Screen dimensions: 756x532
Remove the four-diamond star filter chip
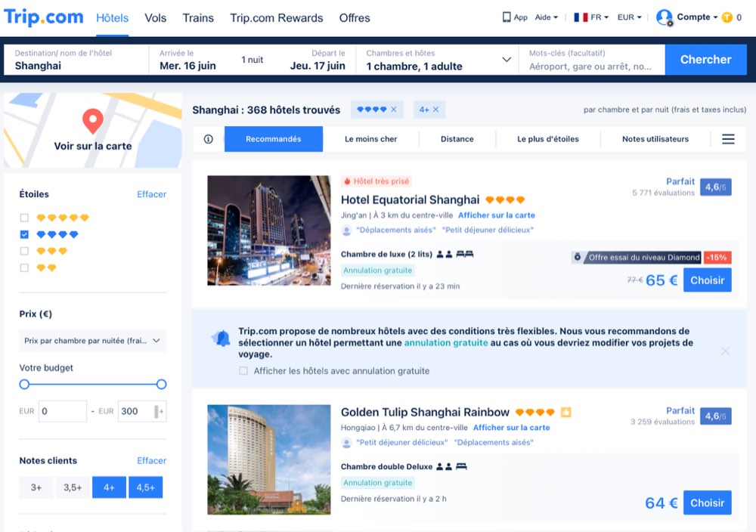(393, 110)
